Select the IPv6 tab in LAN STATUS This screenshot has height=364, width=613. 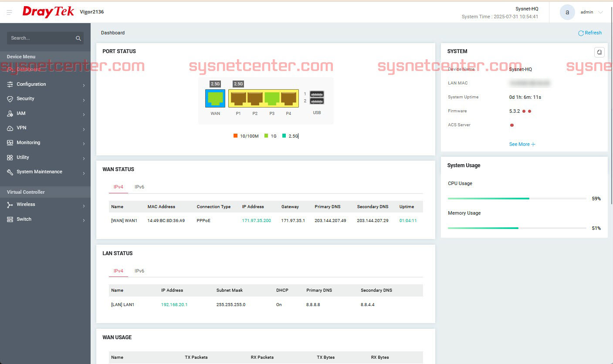click(139, 271)
